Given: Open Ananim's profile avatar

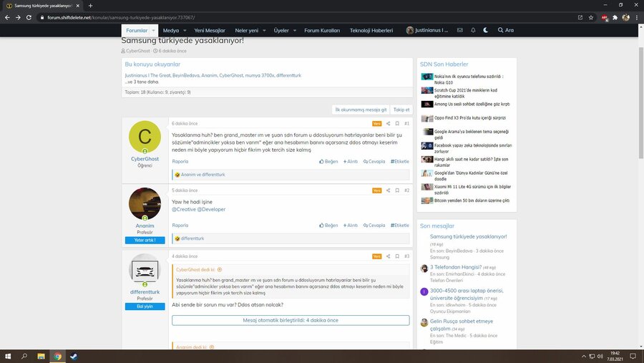Looking at the screenshot, I should tap(145, 204).
